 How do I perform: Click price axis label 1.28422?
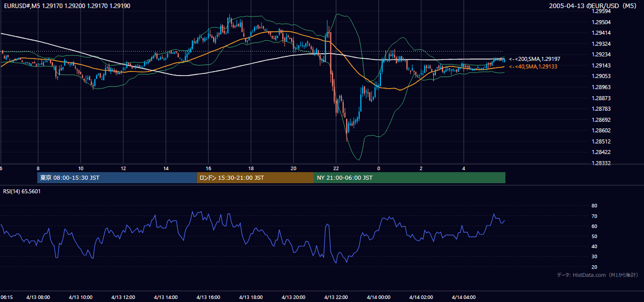[601, 152]
